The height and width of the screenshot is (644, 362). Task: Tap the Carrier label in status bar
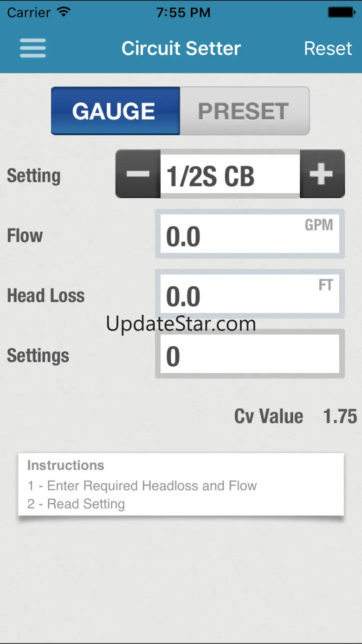(28, 12)
